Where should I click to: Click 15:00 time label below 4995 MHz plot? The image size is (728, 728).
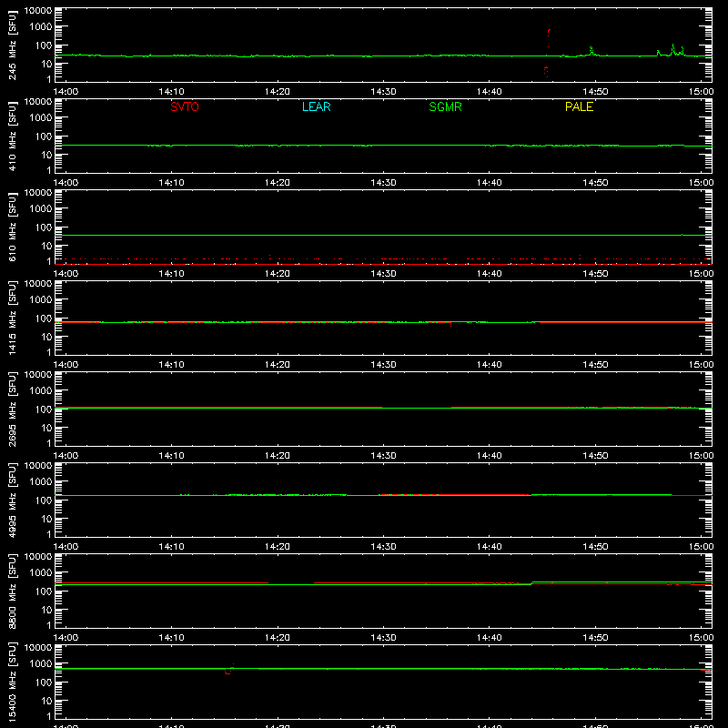pyautogui.click(x=701, y=547)
